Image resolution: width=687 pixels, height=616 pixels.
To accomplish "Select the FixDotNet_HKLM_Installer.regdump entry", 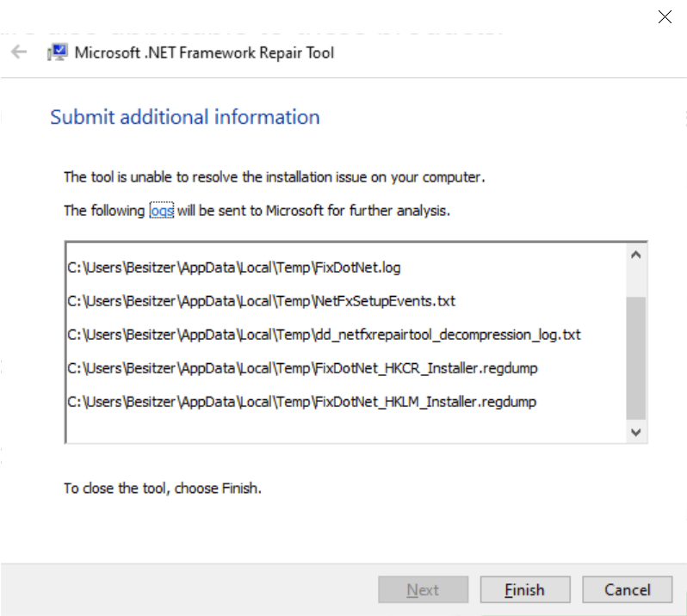I will coord(302,402).
